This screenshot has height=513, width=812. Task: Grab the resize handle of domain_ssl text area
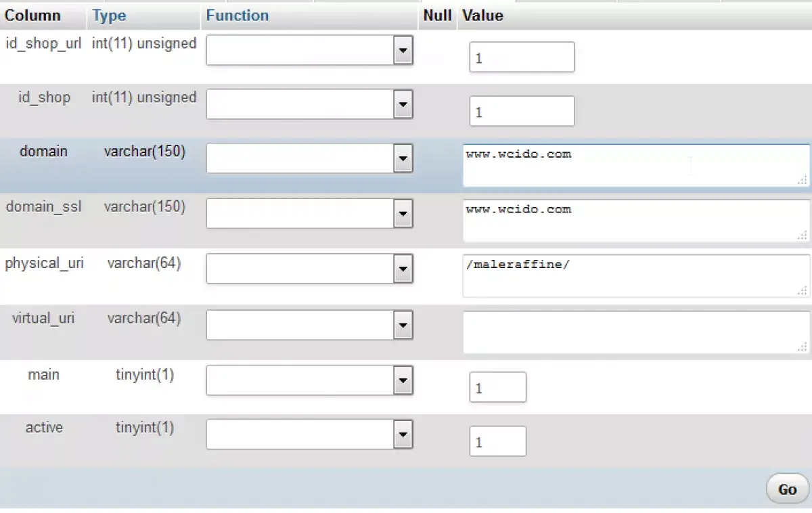[x=803, y=235]
